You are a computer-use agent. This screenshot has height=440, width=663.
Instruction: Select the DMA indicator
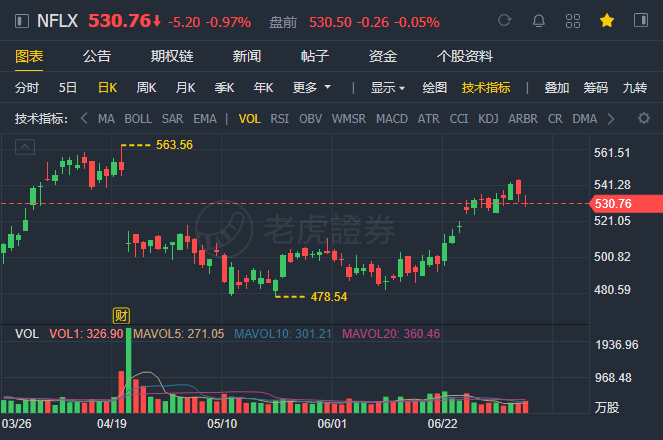click(x=585, y=119)
